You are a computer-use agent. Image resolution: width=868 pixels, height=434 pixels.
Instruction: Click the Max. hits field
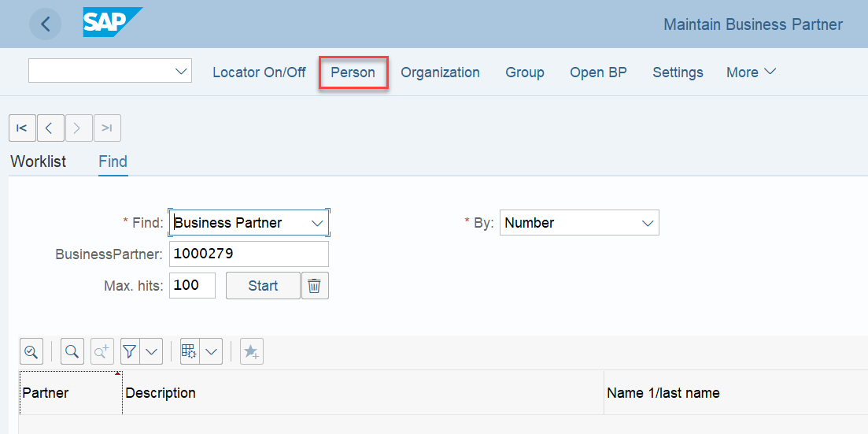[192, 285]
